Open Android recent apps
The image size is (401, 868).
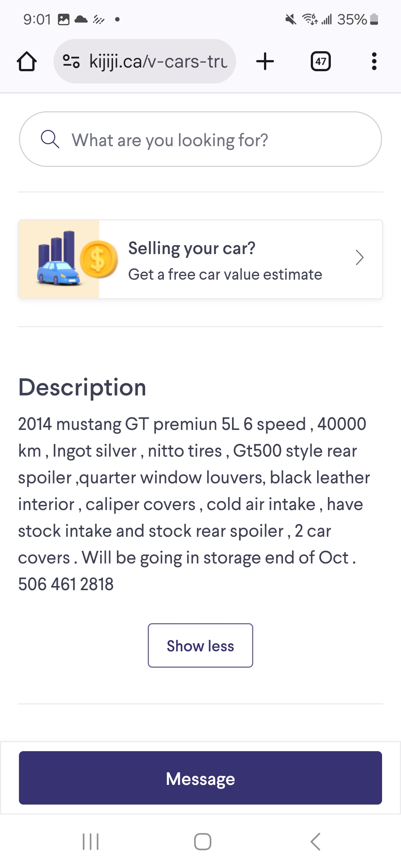[91, 841]
